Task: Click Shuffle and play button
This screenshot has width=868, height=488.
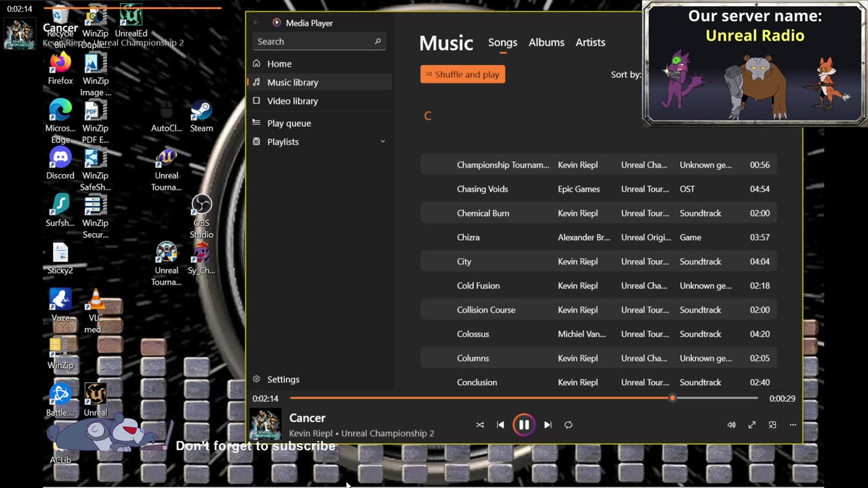Action: [x=462, y=75]
